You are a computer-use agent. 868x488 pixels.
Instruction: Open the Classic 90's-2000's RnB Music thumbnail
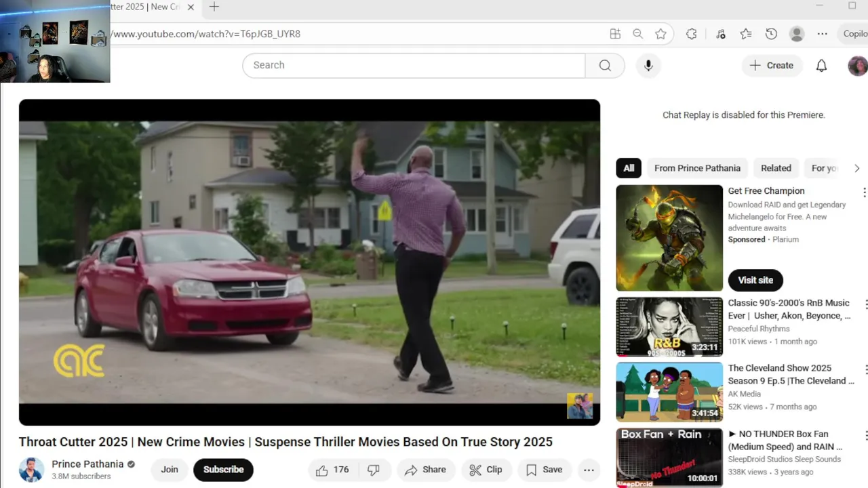[669, 327]
